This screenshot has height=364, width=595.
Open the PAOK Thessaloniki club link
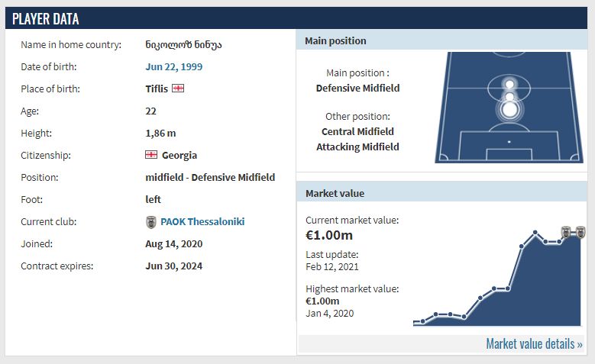[202, 221]
